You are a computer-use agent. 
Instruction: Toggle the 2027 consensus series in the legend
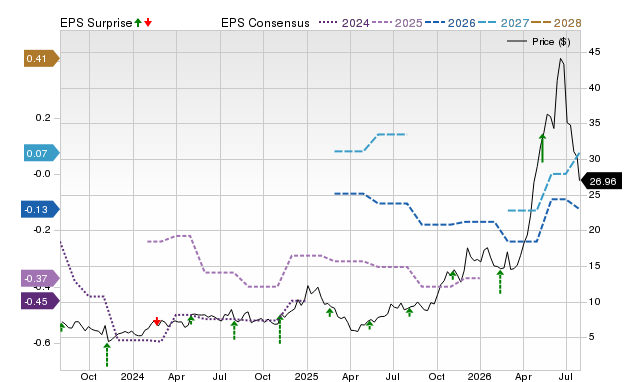click(x=503, y=23)
